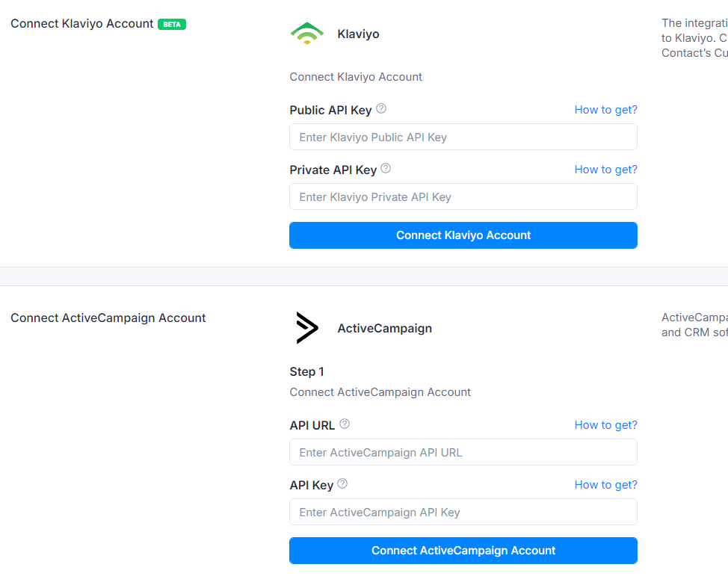
Task: Click the Connect Klaviyo Account section heading
Action: click(x=81, y=24)
